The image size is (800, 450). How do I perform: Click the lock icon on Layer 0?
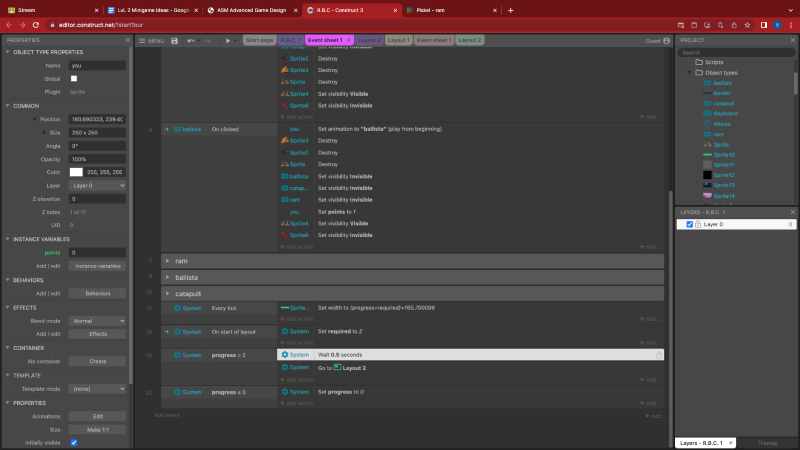click(698, 225)
